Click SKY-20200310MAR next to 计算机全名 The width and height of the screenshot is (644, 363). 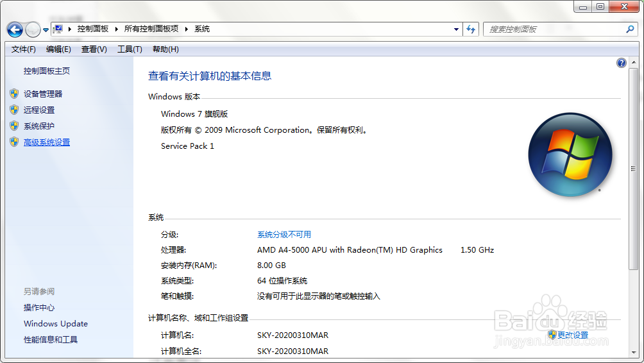[x=293, y=351]
